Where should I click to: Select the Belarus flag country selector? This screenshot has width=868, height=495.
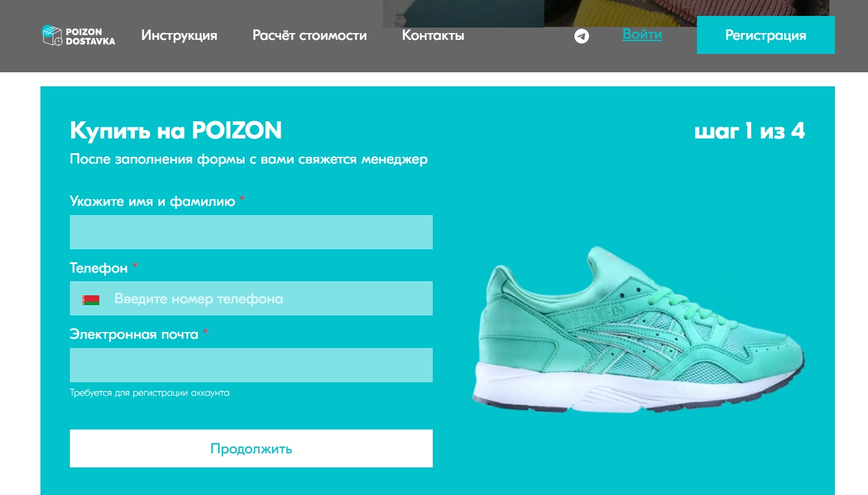pyautogui.click(x=91, y=300)
